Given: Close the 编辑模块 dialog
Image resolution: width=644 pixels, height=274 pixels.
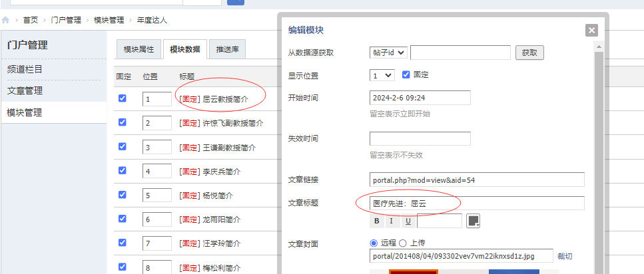Looking at the screenshot, I should tap(591, 30).
